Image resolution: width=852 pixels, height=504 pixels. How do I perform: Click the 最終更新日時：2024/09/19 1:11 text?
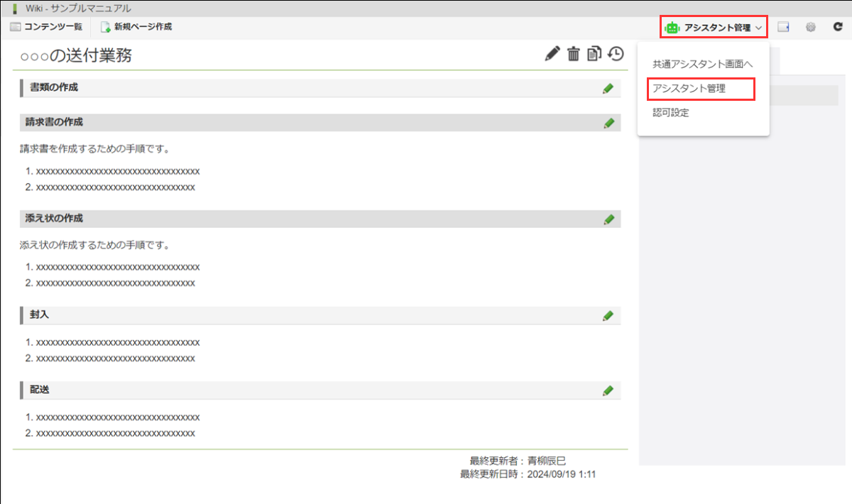pyautogui.click(x=528, y=474)
